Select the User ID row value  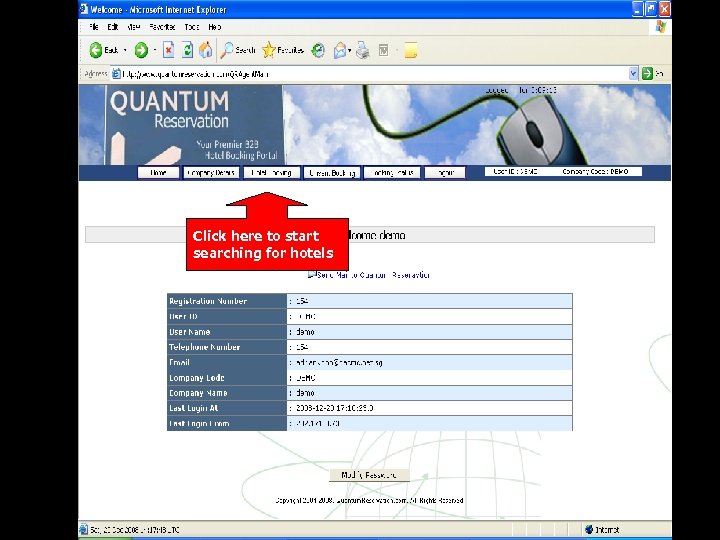point(305,316)
